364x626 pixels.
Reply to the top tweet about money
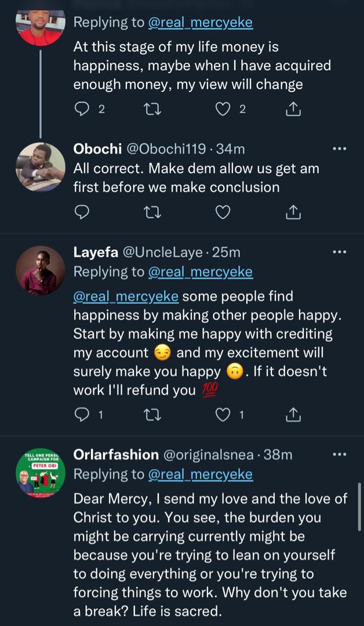(82, 109)
